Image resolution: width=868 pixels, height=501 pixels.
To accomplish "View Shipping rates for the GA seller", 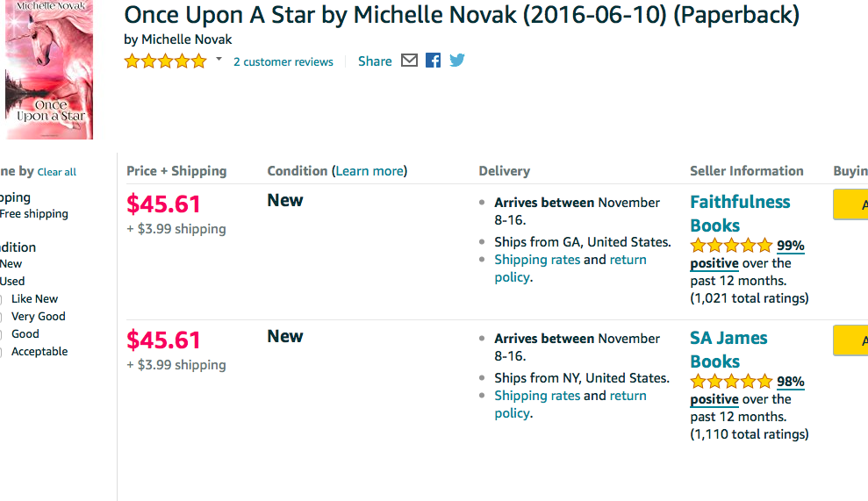I will click(537, 260).
